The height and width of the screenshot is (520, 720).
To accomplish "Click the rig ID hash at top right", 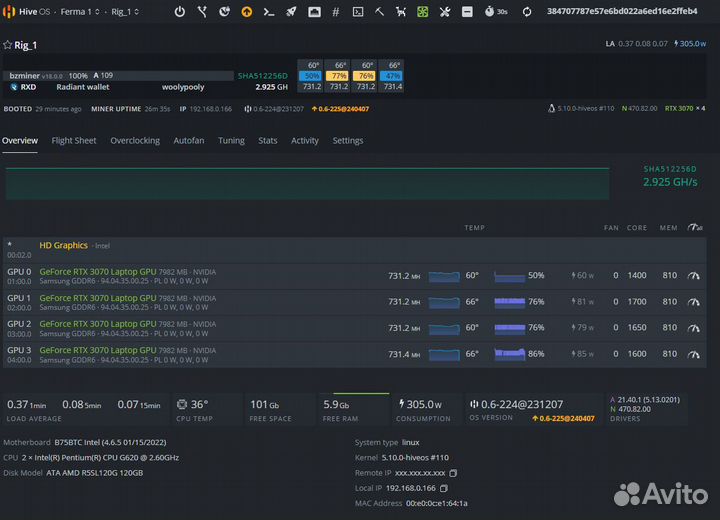I will 622,11.
